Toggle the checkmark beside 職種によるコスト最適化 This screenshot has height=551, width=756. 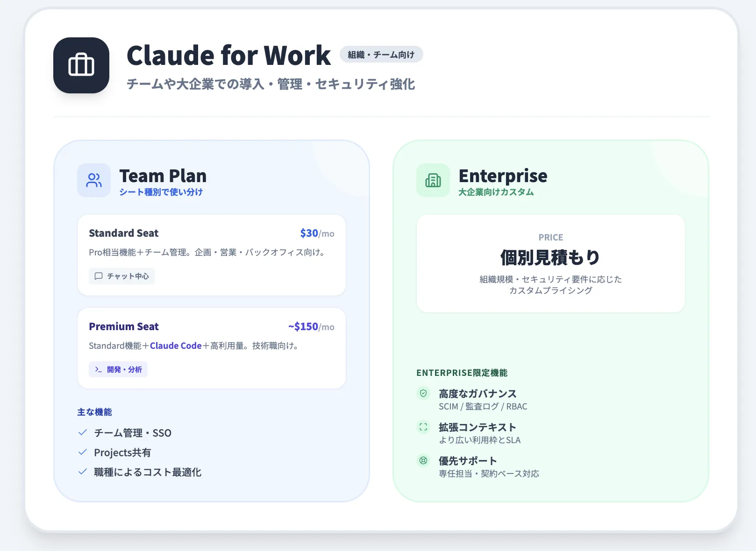tap(82, 472)
